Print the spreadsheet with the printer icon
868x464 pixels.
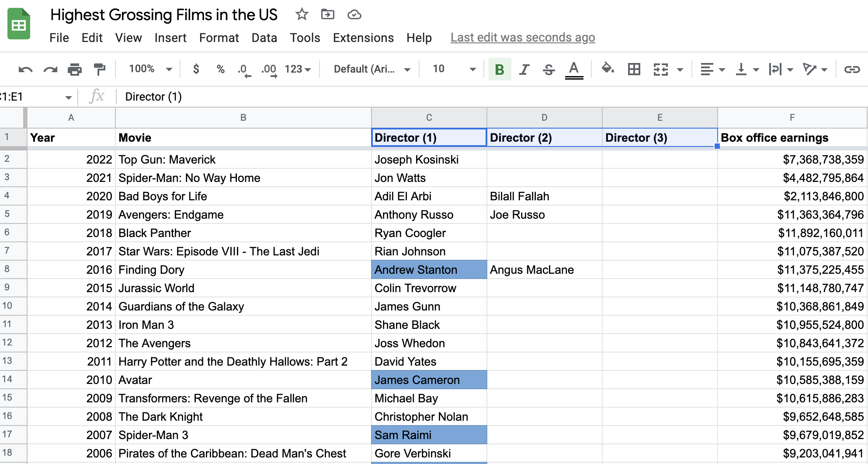pyautogui.click(x=75, y=69)
